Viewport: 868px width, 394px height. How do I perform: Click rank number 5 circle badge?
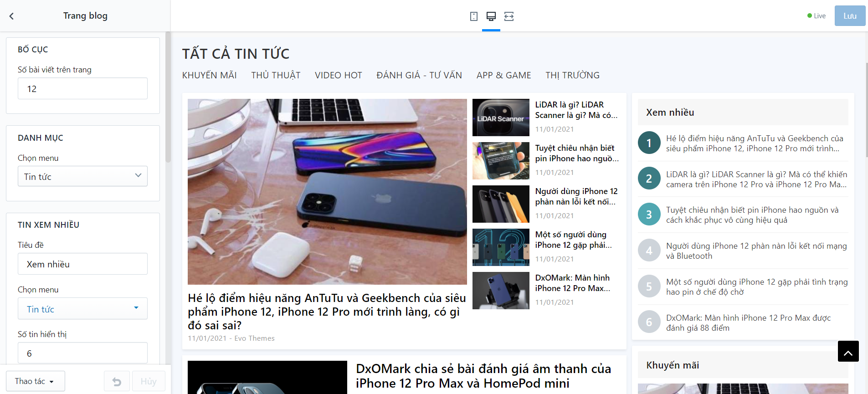click(x=649, y=286)
